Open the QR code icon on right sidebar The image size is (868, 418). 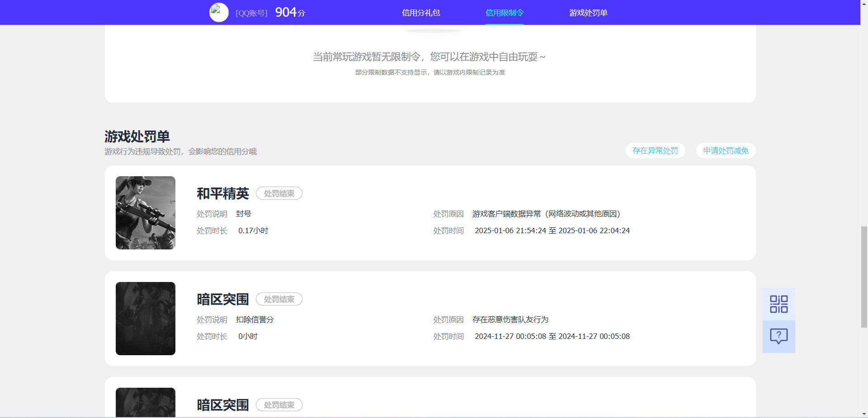778,304
